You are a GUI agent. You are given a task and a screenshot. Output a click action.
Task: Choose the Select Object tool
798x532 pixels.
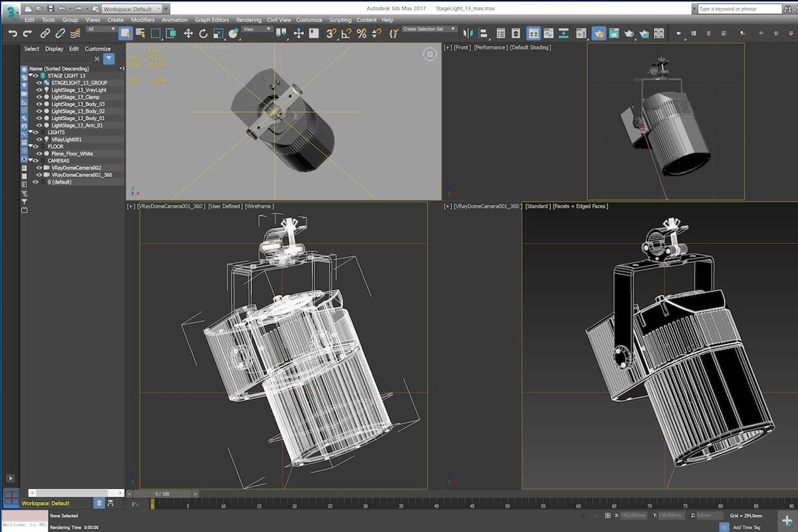125,33
